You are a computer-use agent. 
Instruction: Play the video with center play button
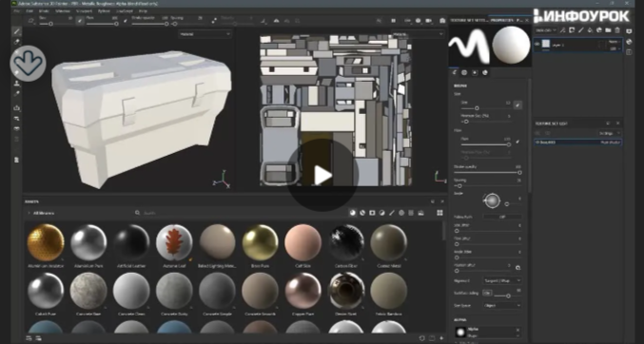(322, 176)
